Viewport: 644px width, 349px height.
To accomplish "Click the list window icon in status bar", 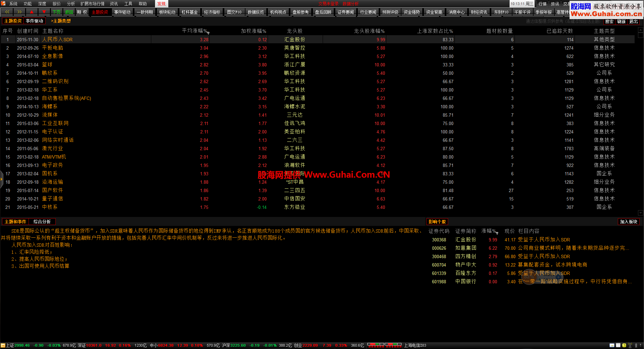I will [618, 345].
